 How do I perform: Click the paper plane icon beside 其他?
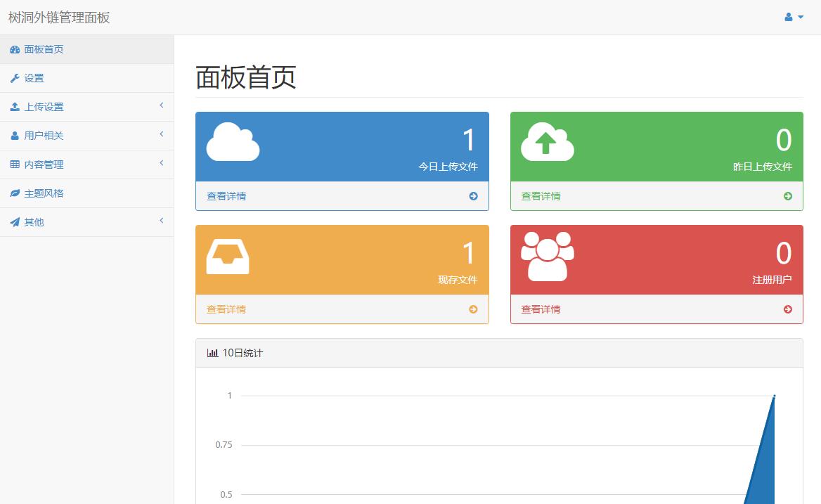15,222
